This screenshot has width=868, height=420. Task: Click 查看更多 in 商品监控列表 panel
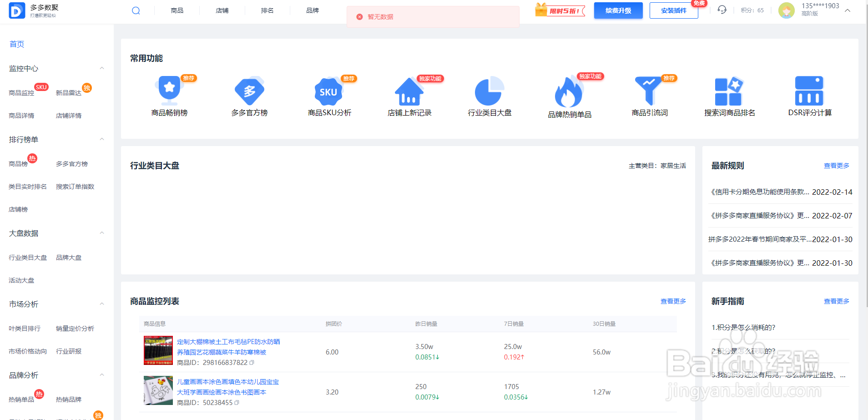point(673,301)
